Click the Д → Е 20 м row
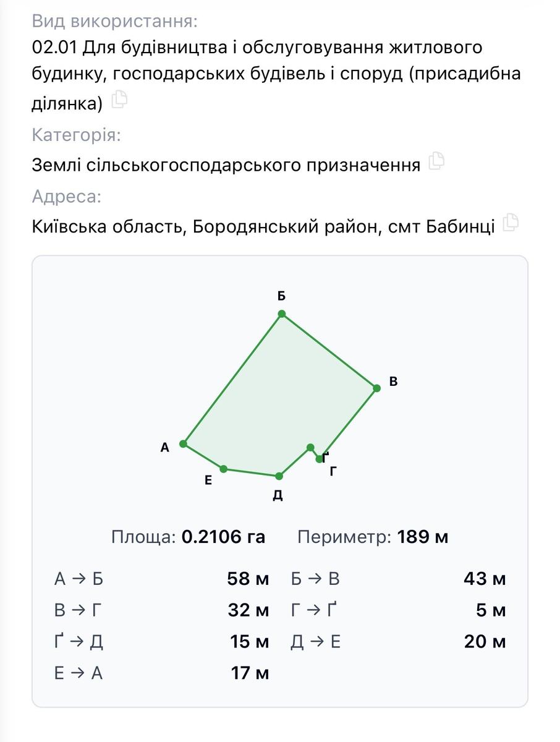The image size is (560, 742). [399, 642]
